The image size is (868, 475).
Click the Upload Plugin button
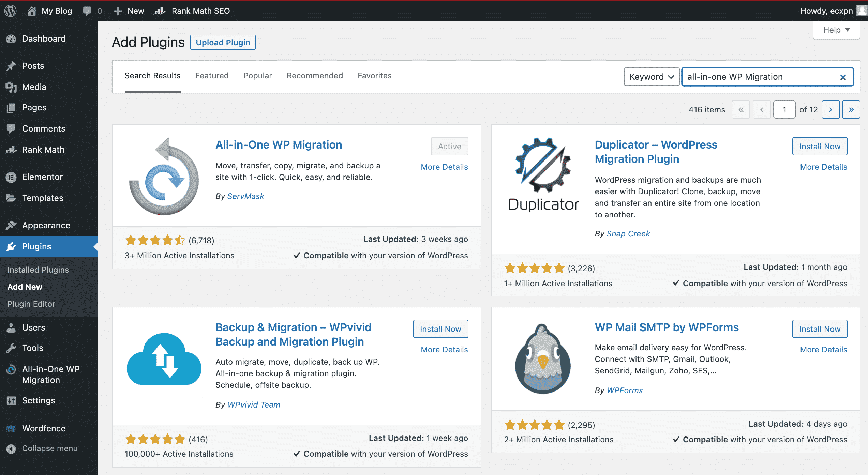[223, 42]
